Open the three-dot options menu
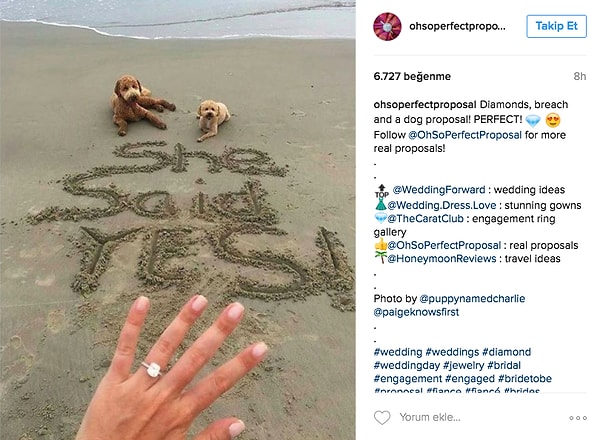 click(x=578, y=418)
